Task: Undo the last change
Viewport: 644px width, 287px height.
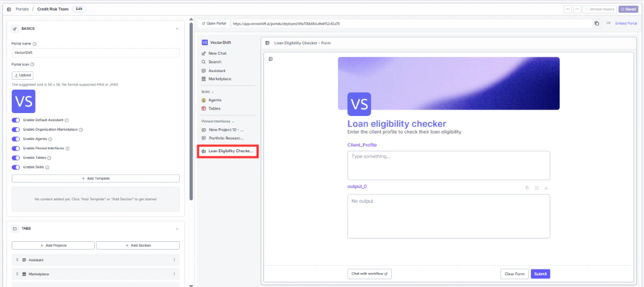Action: click(x=568, y=9)
